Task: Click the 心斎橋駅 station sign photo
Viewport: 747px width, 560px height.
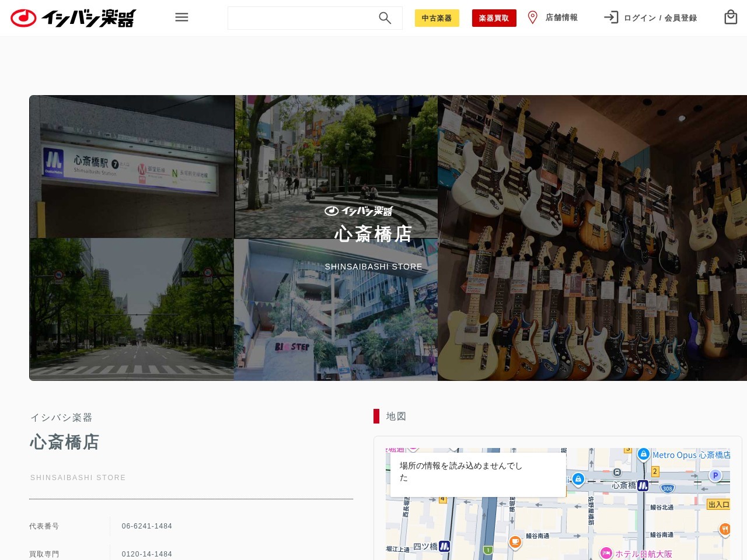Action: click(131, 167)
